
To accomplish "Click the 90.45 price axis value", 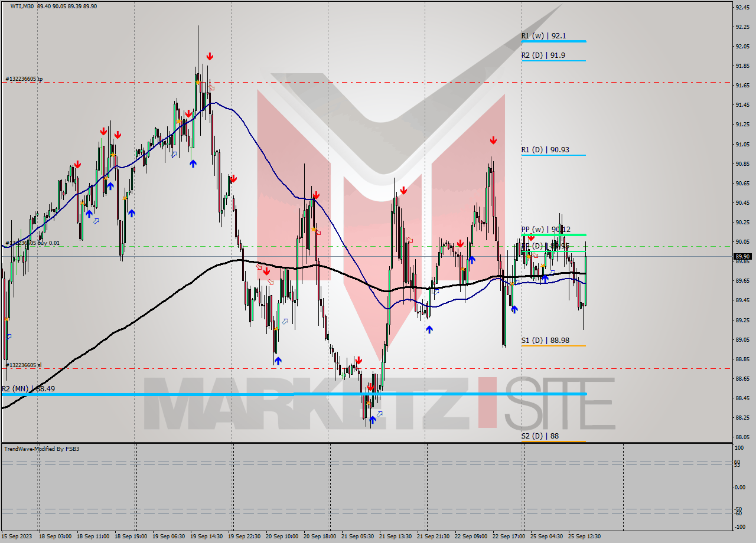I will tap(742, 202).
